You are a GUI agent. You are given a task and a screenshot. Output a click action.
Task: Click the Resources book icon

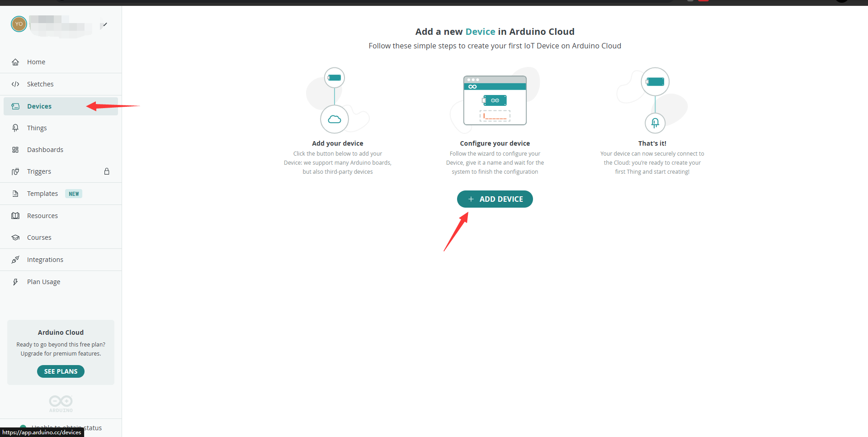[15, 216]
